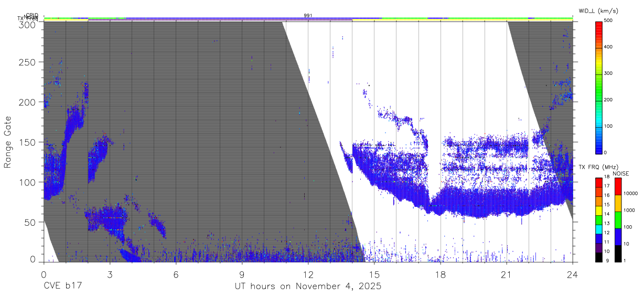Click the '150' Range Gate axis tick
The width and height of the screenshot is (644, 297).
point(27,142)
